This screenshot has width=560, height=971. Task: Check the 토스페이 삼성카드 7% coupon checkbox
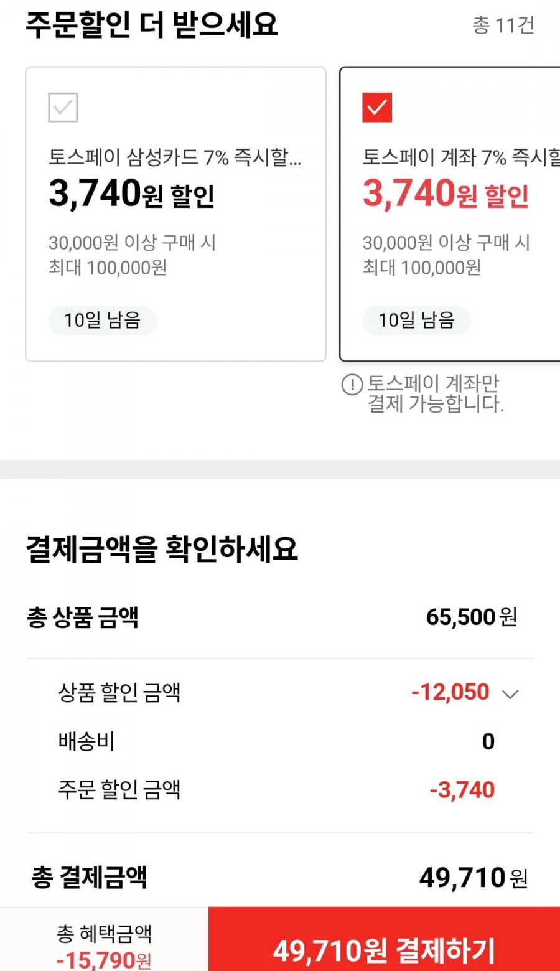[x=63, y=108]
